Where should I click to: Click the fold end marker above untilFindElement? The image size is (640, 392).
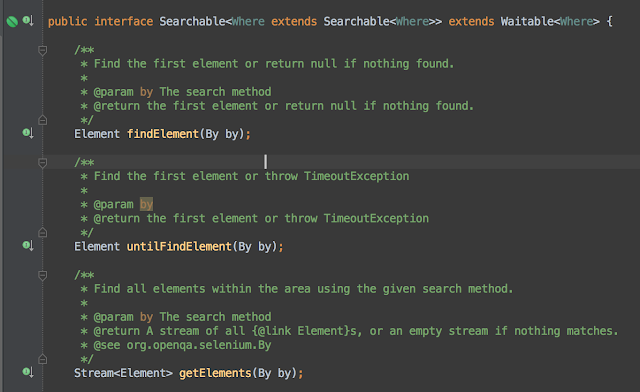pos(42,233)
